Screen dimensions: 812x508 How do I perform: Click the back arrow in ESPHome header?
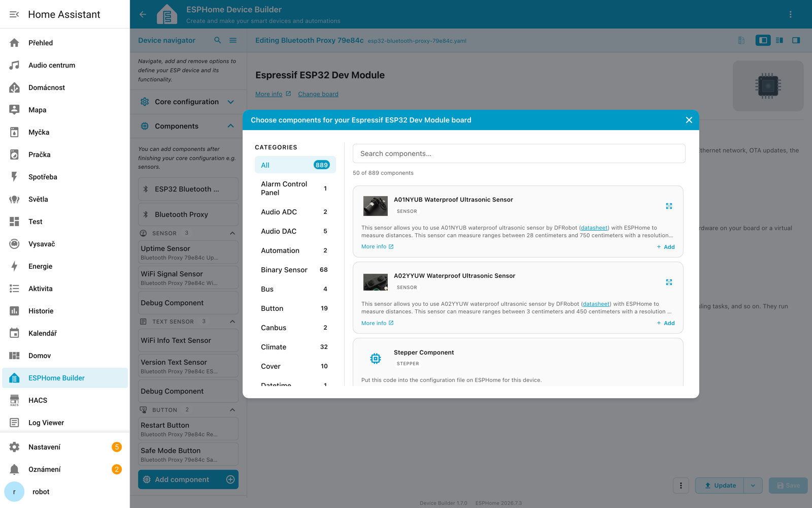(x=143, y=14)
